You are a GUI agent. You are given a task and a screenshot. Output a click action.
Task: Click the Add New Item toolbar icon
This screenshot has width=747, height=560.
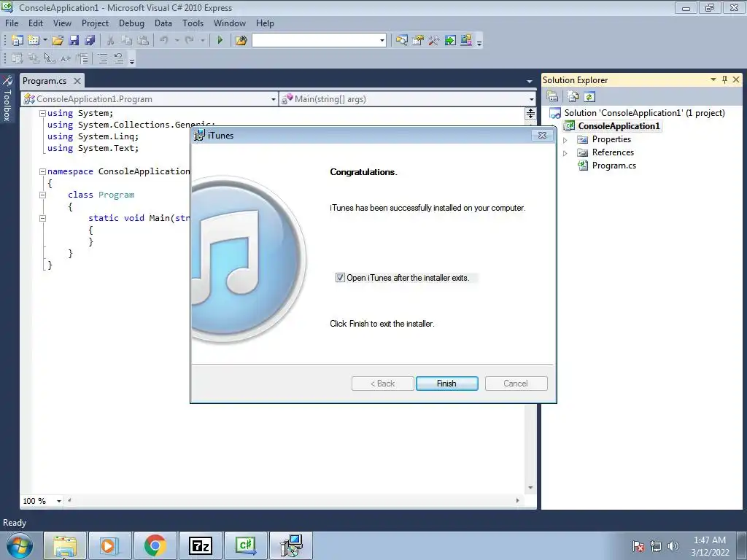34,41
